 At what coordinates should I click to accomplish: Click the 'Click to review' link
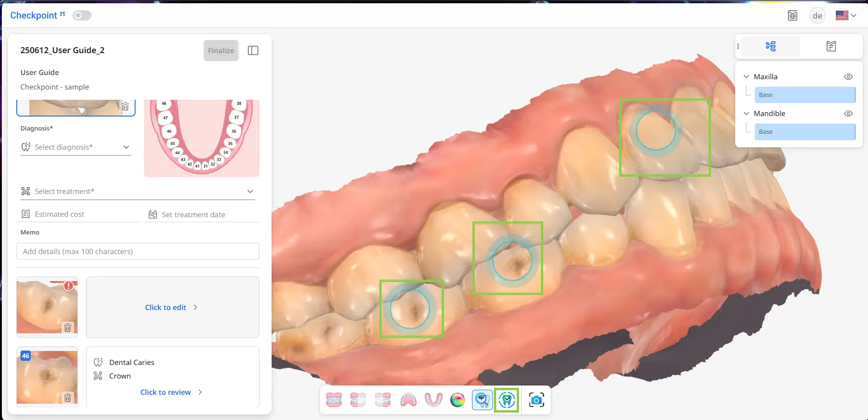(171, 392)
